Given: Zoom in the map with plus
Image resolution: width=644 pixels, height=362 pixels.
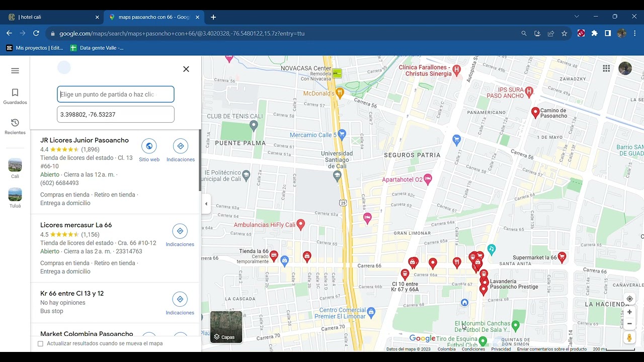Looking at the screenshot, I should [x=629, y=312].
